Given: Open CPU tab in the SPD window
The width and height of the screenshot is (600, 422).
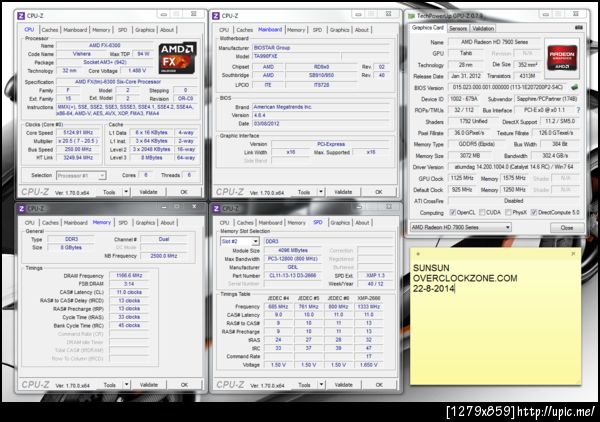Looking at the screenshot, I should (224, 223).
